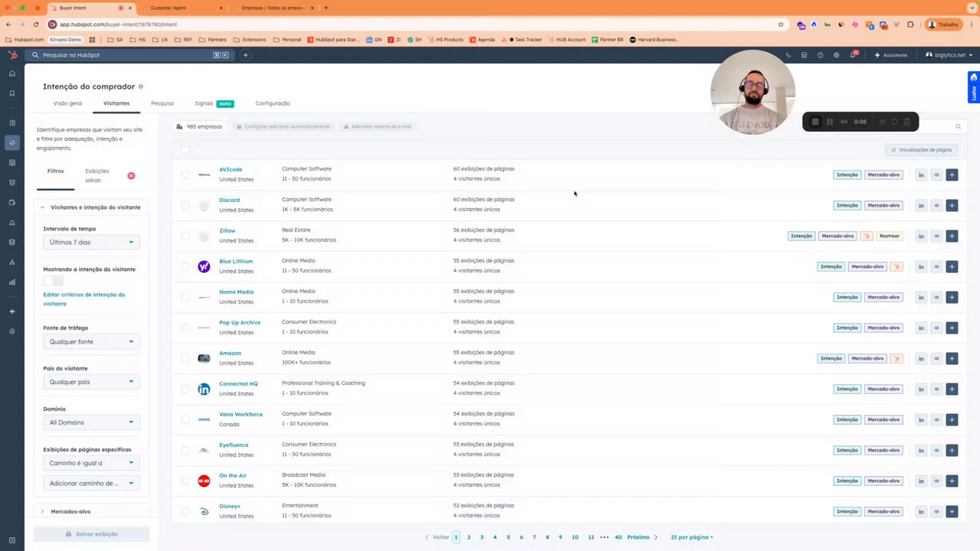Add Discord with its plus button
This screenshot has height=551, width=980.
point(952,205)
